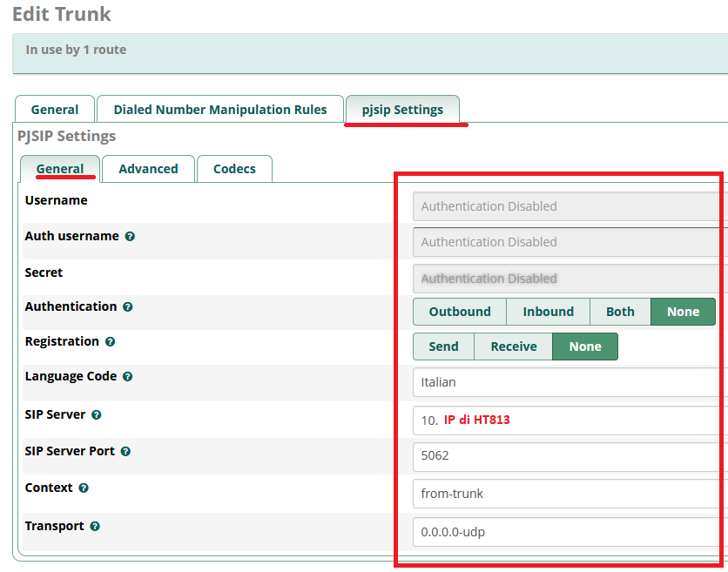The height and width of the screenshot is (572, 728).
Task: Click the SIP Server Port field
Action: tap(570, 457)
